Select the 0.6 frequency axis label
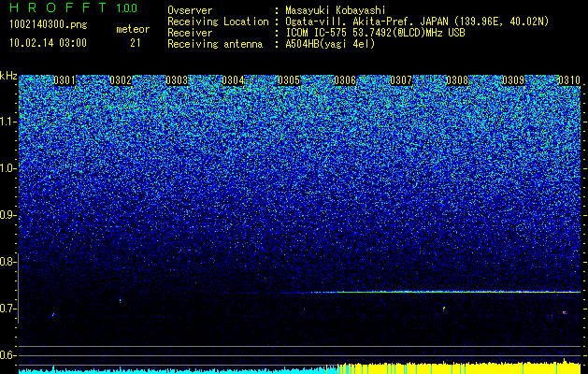The height and width of the screenshot is (374, 588). [x=7, y=355]
